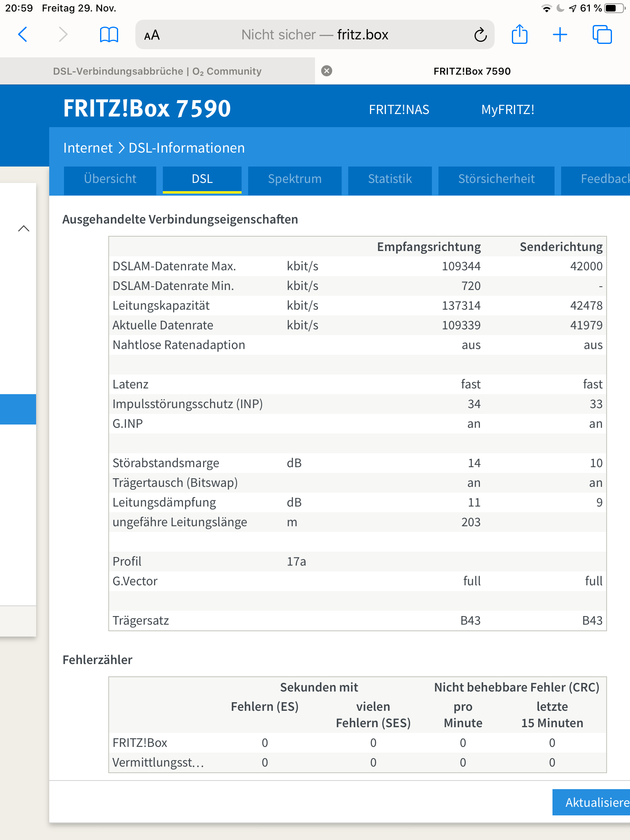Viewport: 630px width, 840px height.
Task: Select the Vermittlungsst... row label
Action: point(158,762)
